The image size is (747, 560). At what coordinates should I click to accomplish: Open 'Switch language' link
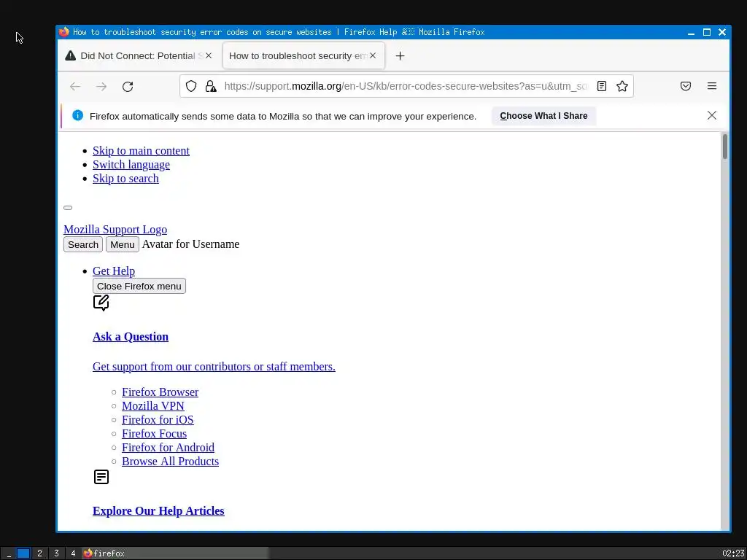[x=131, y=164]
